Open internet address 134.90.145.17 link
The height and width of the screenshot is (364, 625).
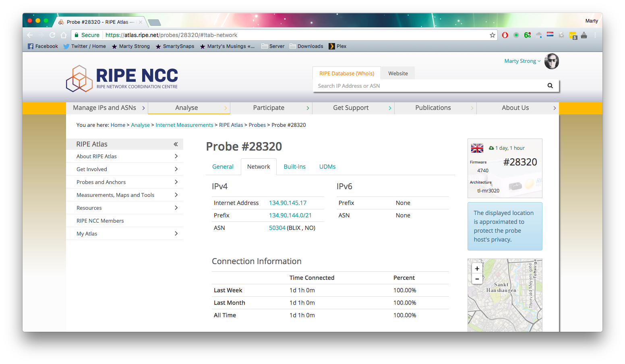[x=288, y=203]
